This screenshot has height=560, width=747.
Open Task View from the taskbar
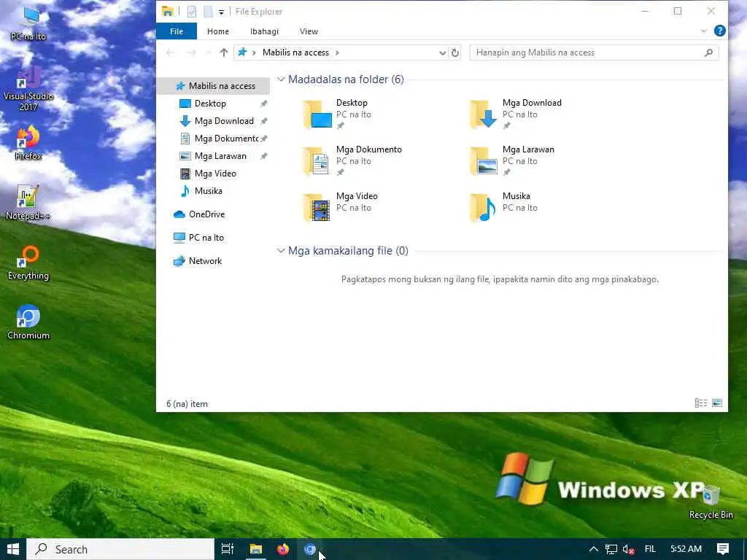point(228,549)
